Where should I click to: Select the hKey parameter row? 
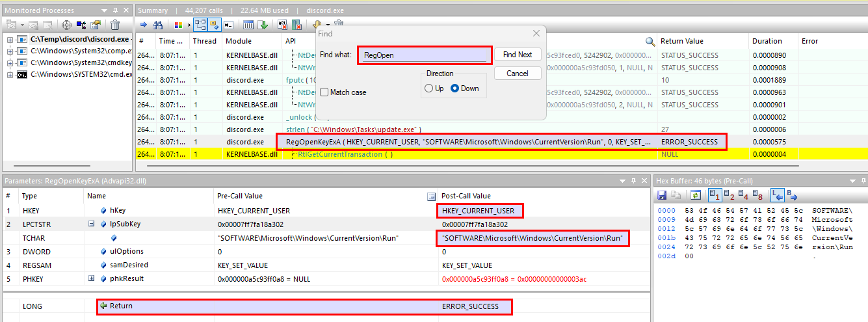tap(325, 211)
